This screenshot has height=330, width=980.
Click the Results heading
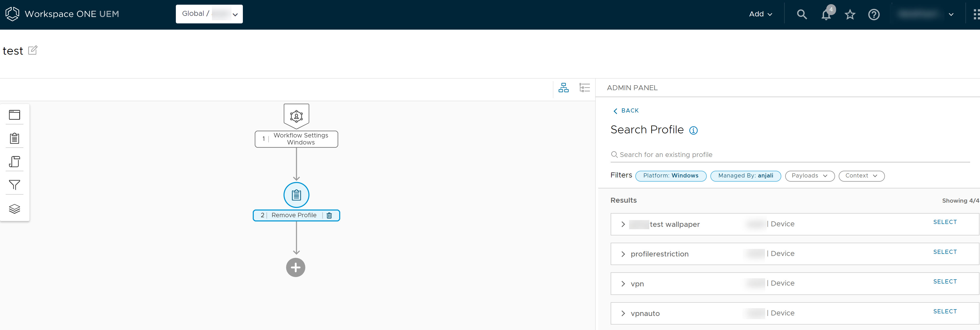623,200
